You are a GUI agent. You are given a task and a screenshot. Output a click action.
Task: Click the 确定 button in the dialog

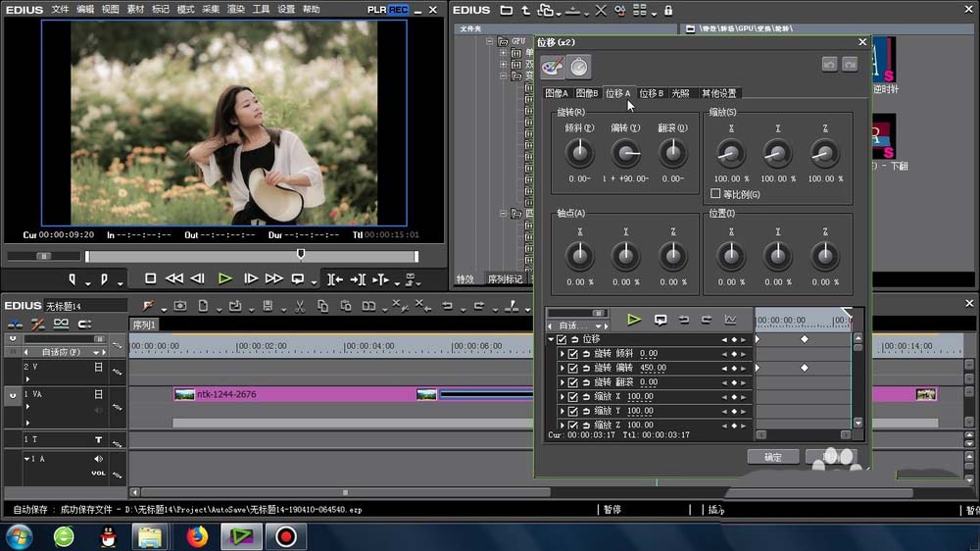pyautogui.click(x=773, y=457)
